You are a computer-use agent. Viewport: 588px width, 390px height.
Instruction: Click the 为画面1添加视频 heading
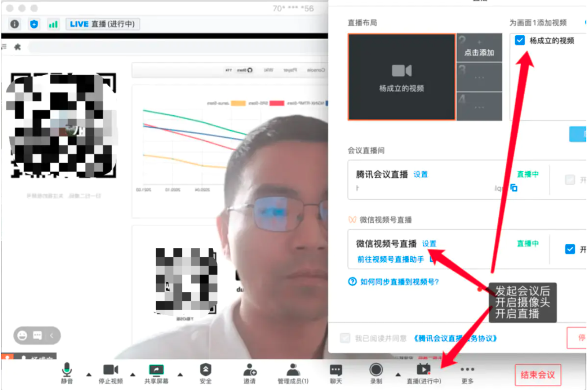coord(538,23)
